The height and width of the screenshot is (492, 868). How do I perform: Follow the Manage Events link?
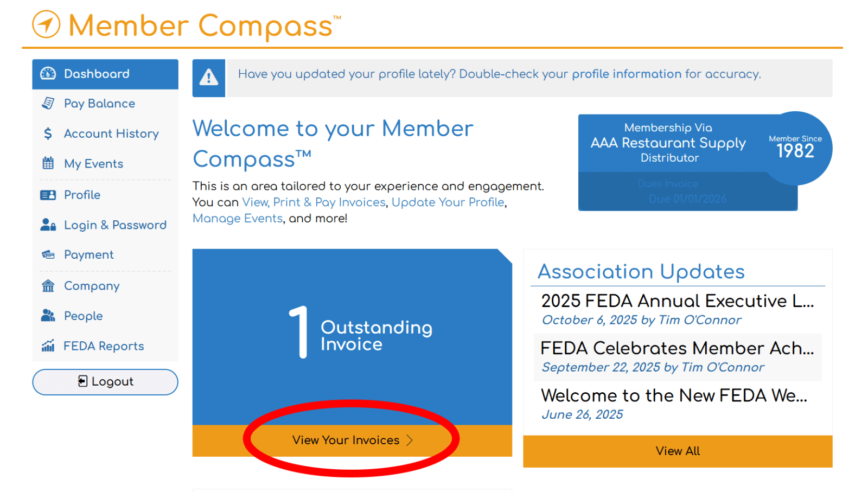(238, 219)
